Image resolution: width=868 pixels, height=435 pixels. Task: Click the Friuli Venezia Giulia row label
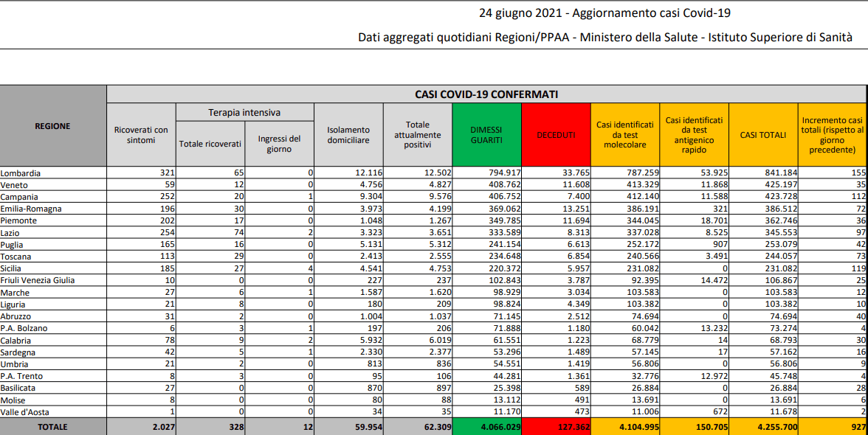pos(38,280)
